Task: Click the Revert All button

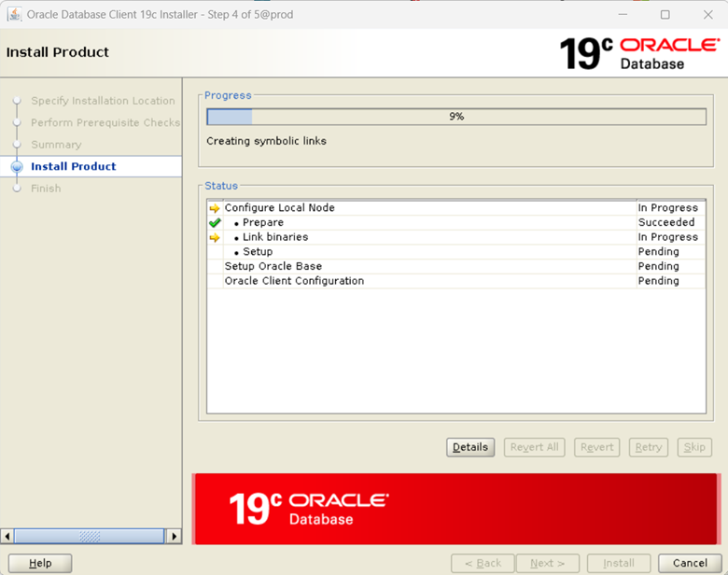Action: [535, 447]
